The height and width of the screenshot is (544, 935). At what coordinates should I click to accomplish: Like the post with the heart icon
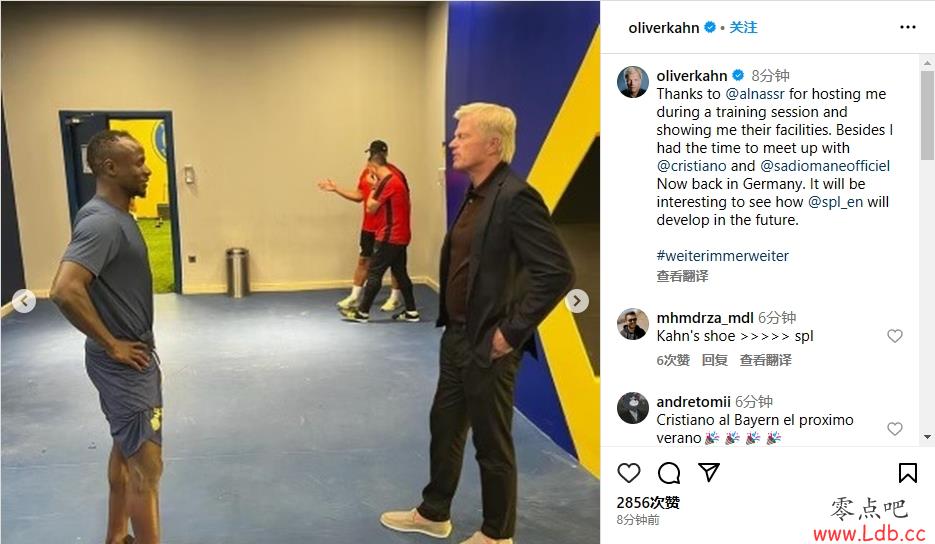629,473
